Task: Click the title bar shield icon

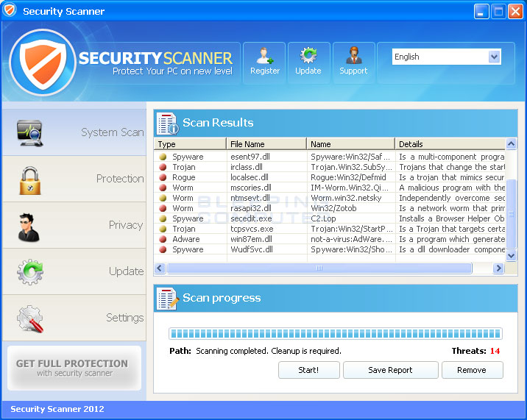Action: point(10,10)
